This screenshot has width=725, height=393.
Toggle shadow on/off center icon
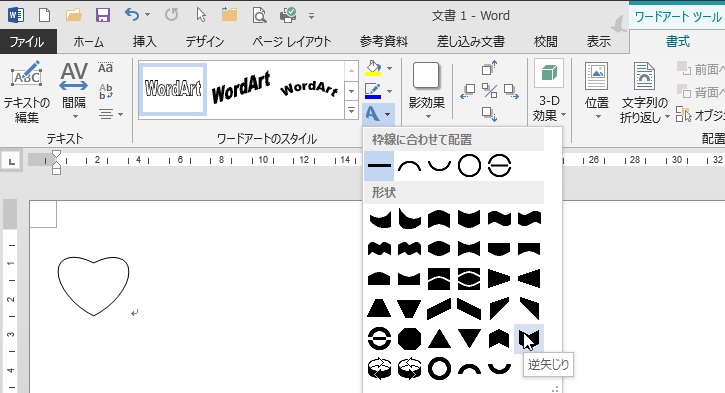(x=489, y=90)
